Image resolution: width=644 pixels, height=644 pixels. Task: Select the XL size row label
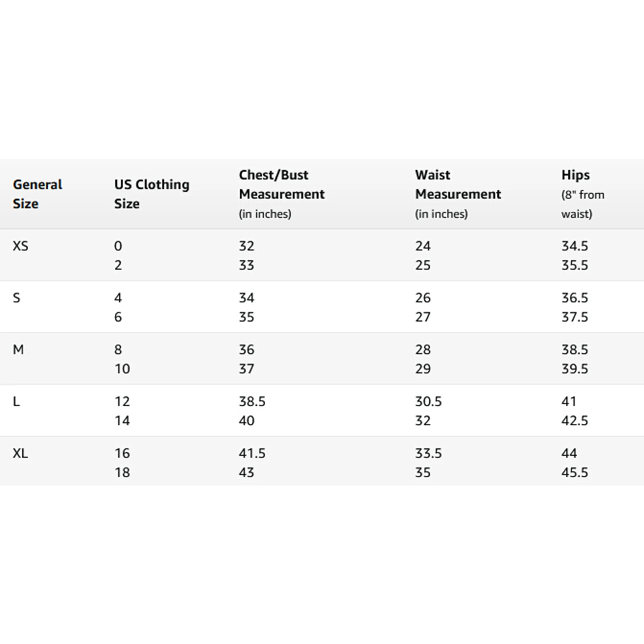pos(21,454)
